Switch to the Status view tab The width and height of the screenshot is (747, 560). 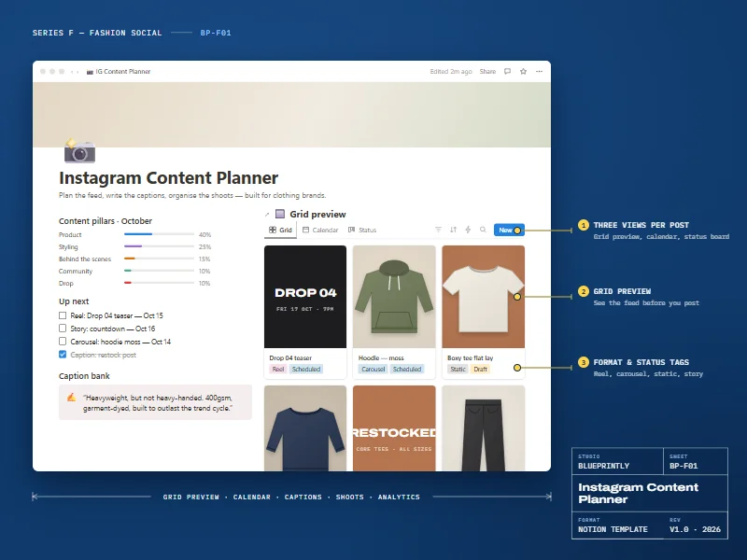click(x=362, y=230)
